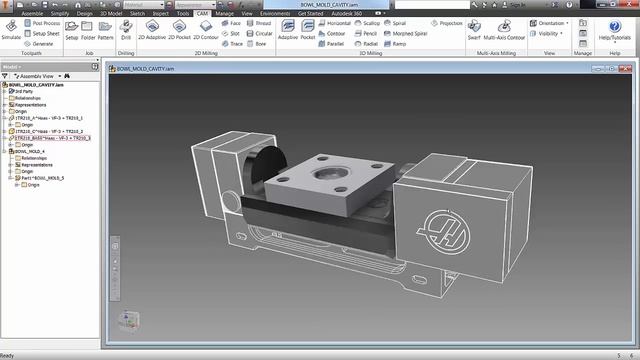Select the Thread milling operation
Image resolution: width=640 pixels, height=360 pixels.
[x=259, y=23]
